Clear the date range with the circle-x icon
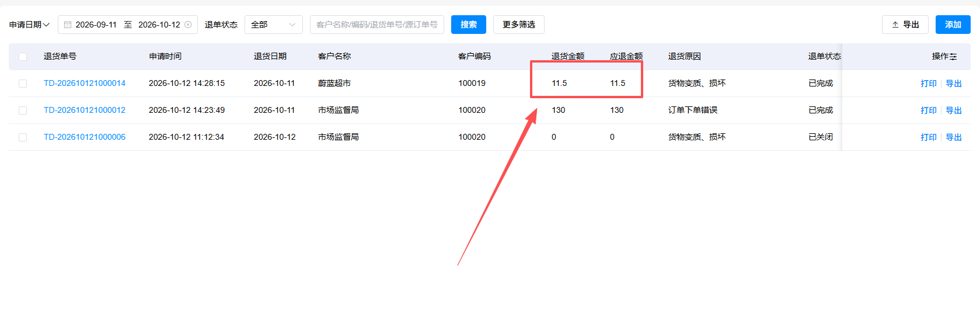This screenshot has width=980, height=311. (188, 25)
